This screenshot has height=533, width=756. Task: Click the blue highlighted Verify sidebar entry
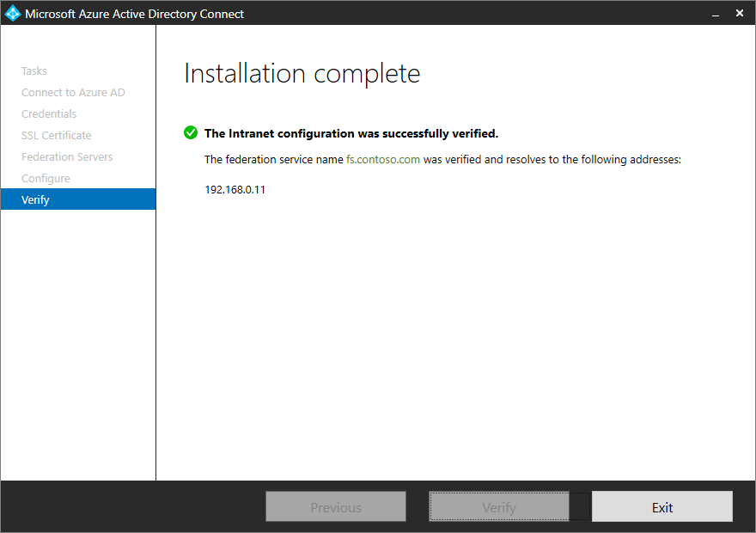coord(78,199)
